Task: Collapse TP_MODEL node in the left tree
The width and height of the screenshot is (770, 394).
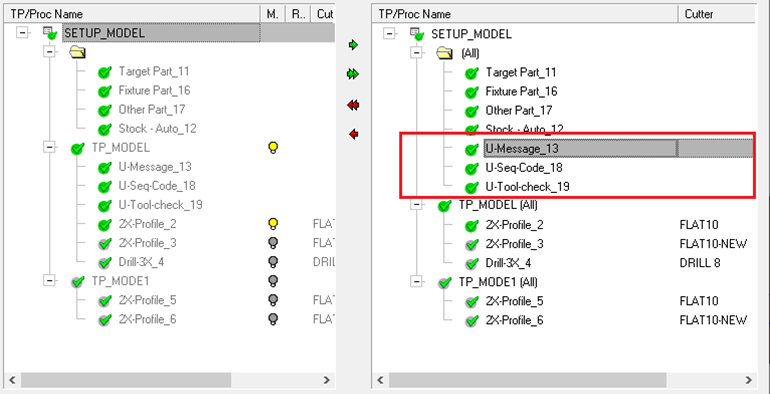Action: [49, 147]
